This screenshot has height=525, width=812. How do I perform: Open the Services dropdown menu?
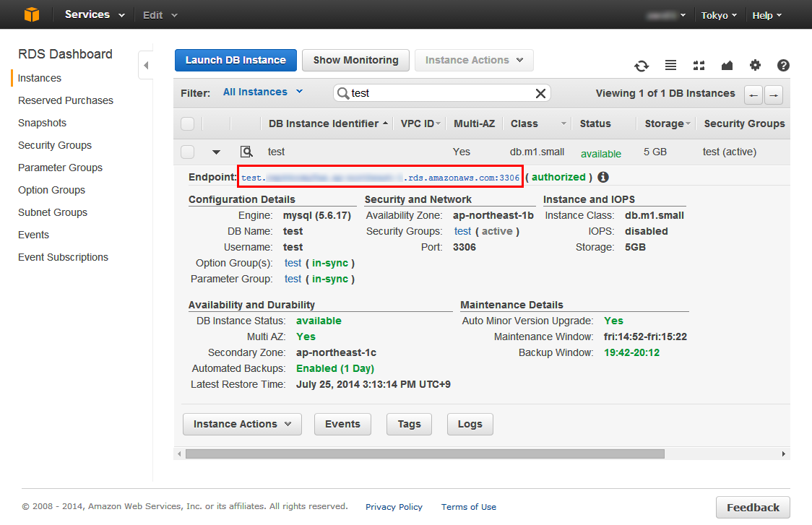pos(95,14)
